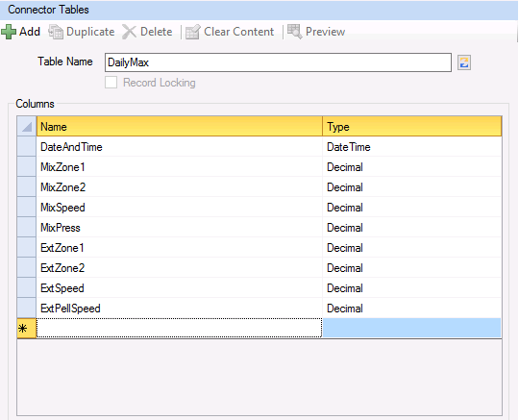Image resolution: width=519 pixels, height=420 pixels.
Task: Click the Duplicate label in toolbar
Action: [90, 32]
